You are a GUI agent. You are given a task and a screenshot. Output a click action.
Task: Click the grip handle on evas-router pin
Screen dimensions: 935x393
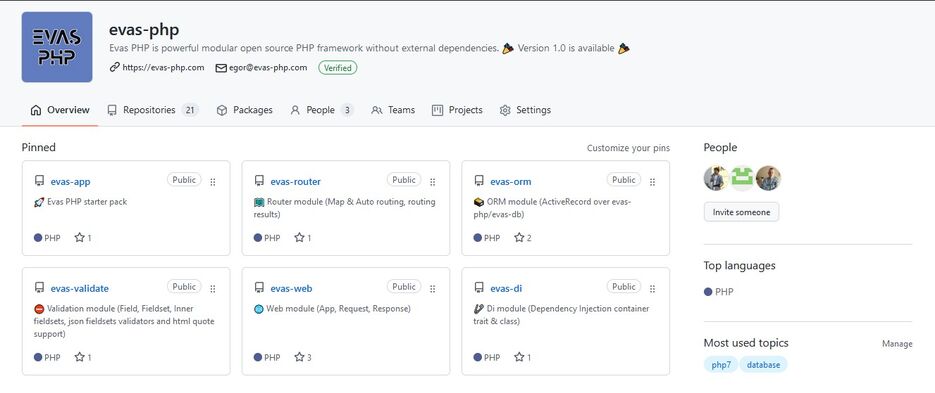(433, 182)
